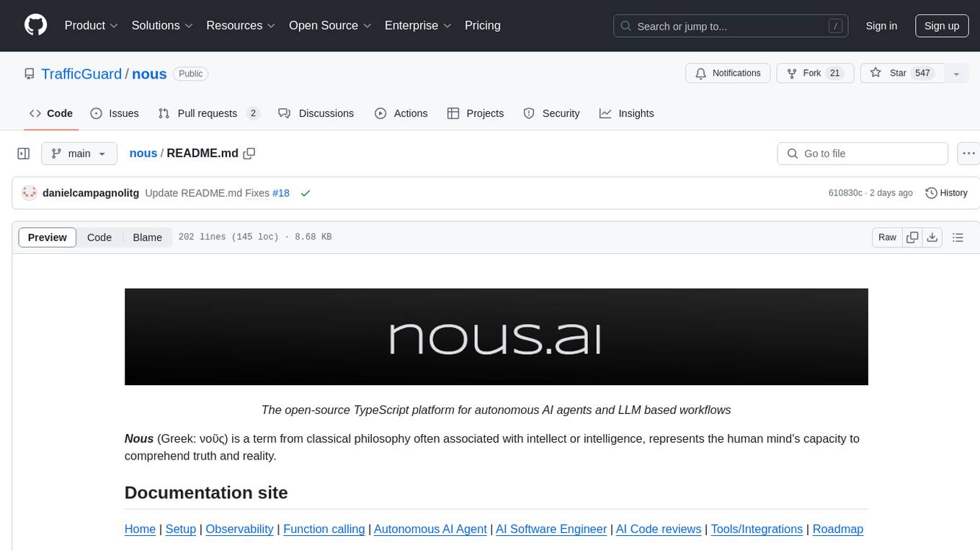Open issue #18 link
980x551 pixels.
[281, 193]
